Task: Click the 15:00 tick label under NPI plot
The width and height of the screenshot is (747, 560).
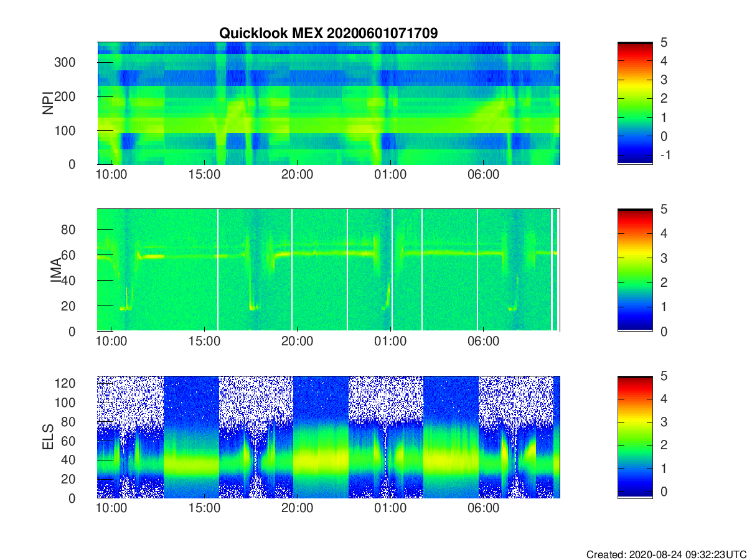Action: (204, 174)
